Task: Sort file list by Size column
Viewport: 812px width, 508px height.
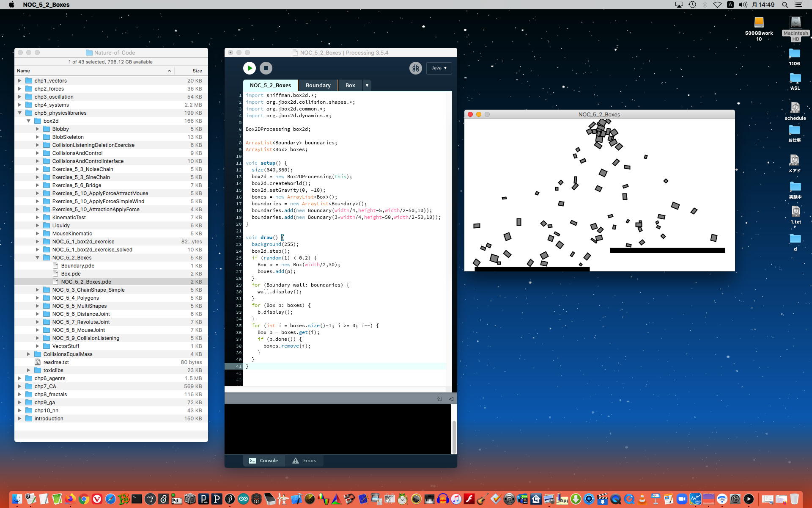Action: [197, 71]
